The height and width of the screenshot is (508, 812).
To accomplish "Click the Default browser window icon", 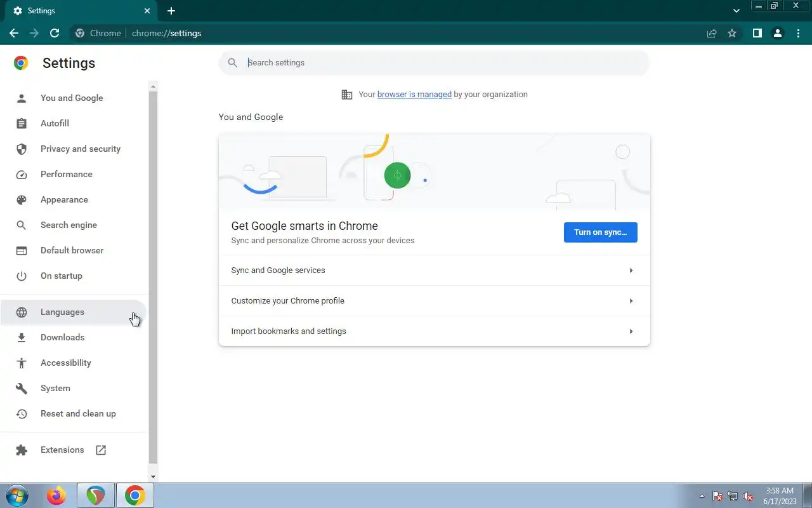I will [x=22, y=251].
